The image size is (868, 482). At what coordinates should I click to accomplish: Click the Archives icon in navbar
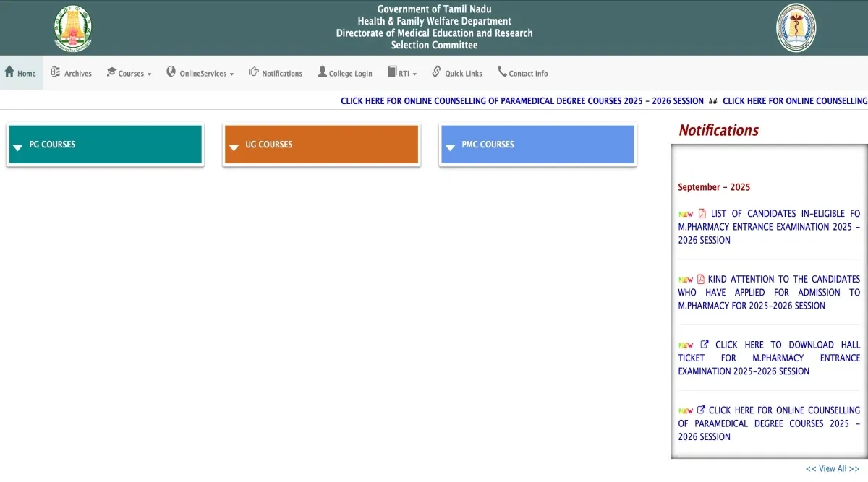pyautogui.click(x=56, y=72)
